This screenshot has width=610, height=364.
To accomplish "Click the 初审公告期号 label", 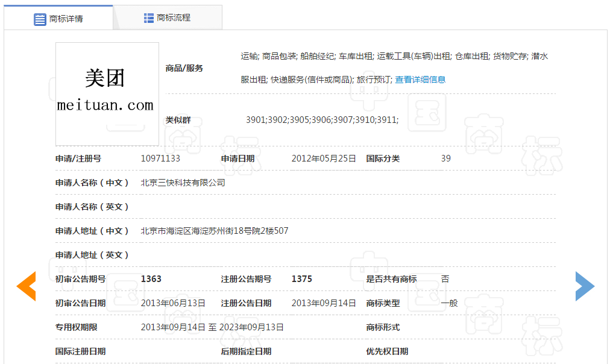I will pos(81,279).
